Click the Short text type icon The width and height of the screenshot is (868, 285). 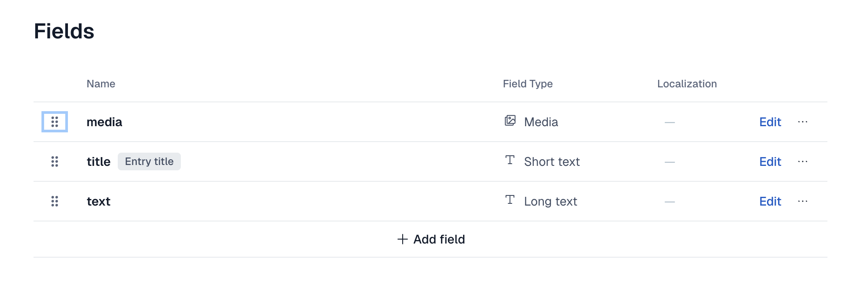click(510, 160)
